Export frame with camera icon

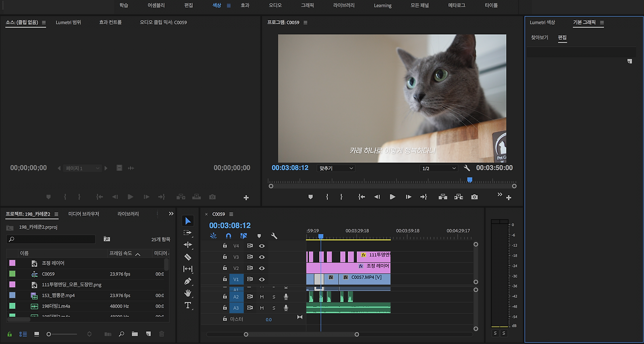474,197
